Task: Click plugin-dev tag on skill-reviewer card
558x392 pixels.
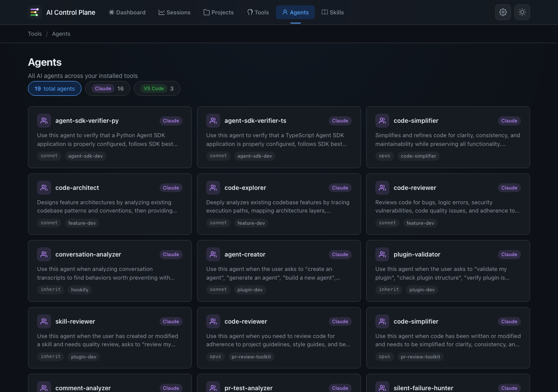Action: click(x=84, y=357)
